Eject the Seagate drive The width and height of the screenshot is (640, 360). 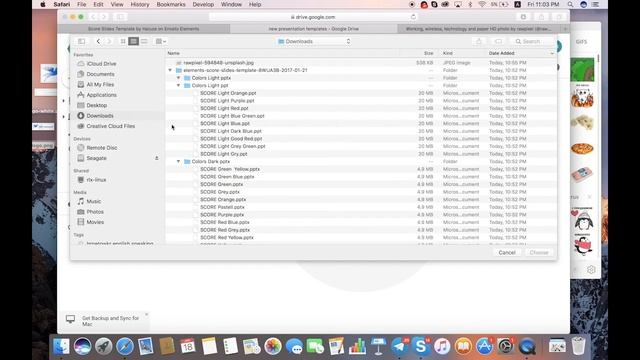(156, 158)
